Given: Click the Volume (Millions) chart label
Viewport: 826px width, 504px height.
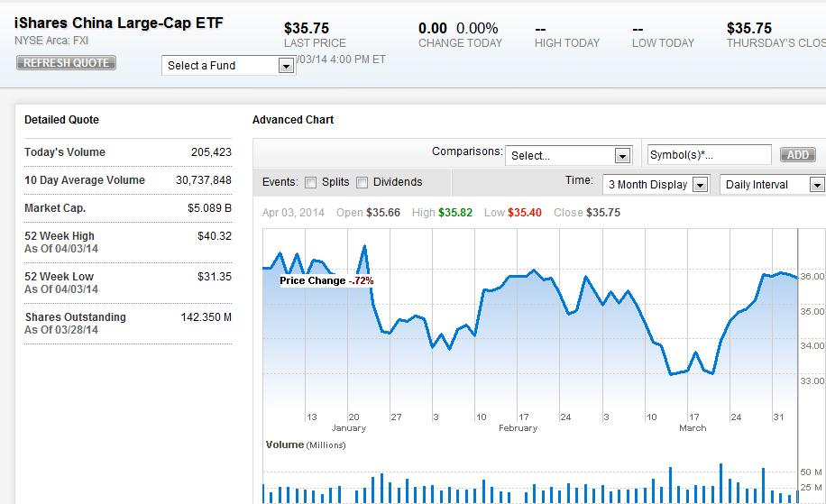Looking at the screenshot, I should coord(306,445).
